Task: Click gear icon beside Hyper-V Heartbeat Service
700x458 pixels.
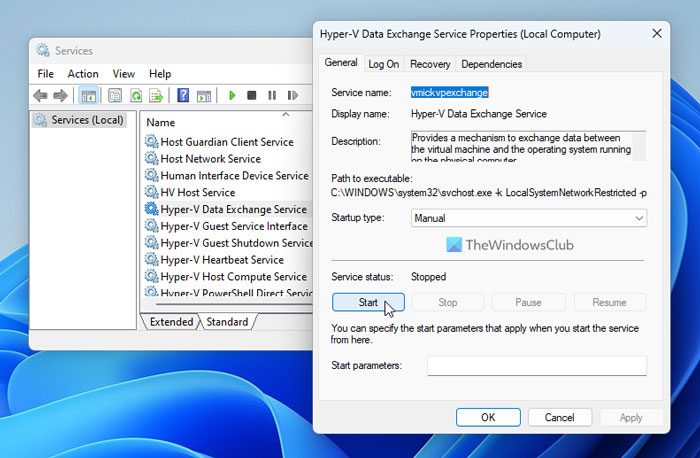Action: 151,259
